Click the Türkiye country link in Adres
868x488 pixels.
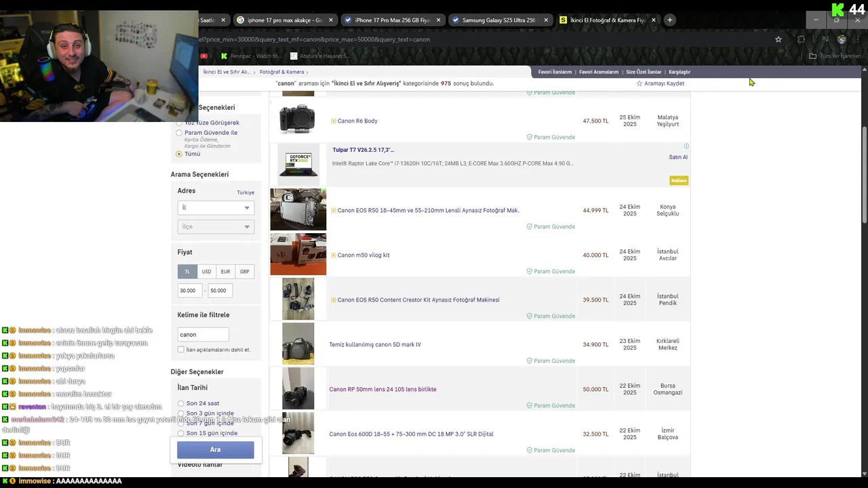pyautogui.click(x=245, y=192)
